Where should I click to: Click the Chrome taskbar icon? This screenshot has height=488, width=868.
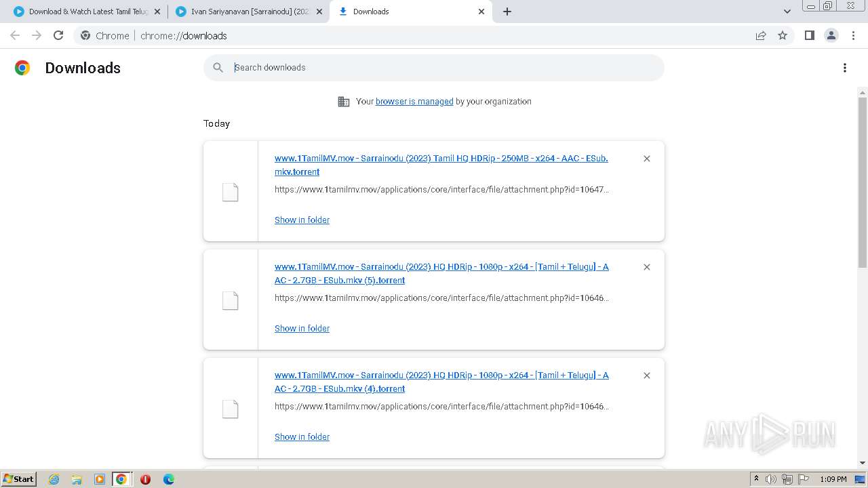[x=121, y=479]
